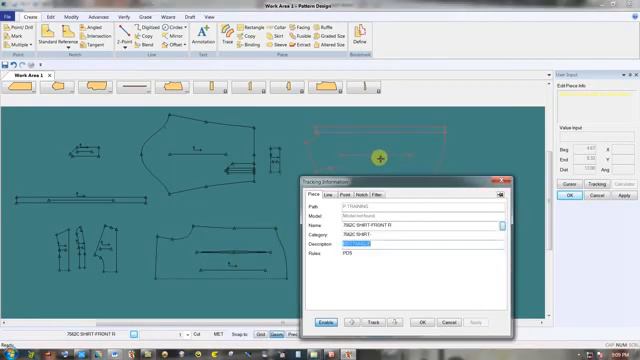Select the Trace piece tool
The width and height of the screenshot is (640, 360).
tap(227, 35)
